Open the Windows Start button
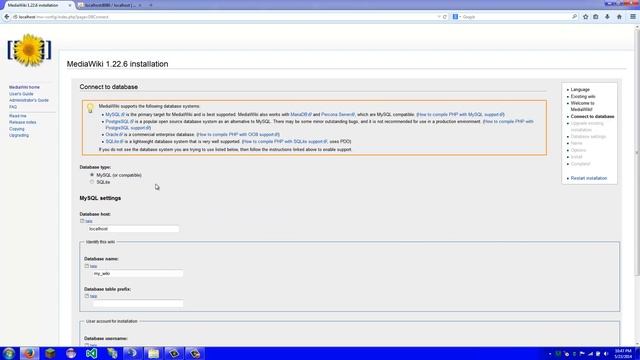Viewport: 640px width, 360px height. 9,353
